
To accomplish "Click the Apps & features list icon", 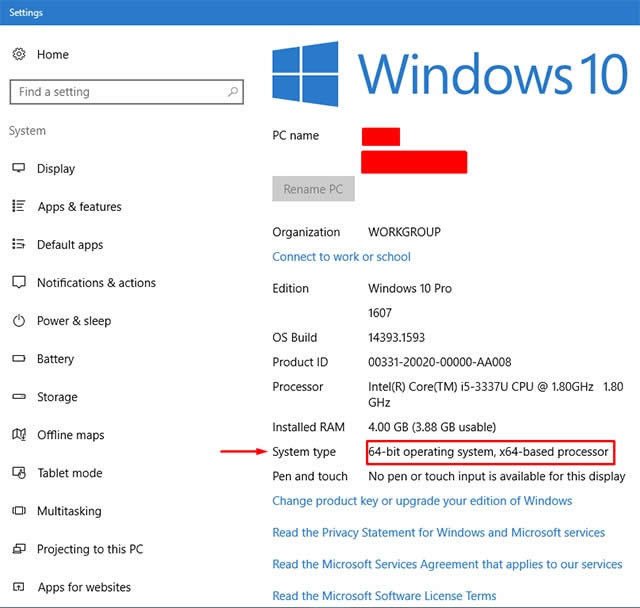I will (x=19, y=206).
